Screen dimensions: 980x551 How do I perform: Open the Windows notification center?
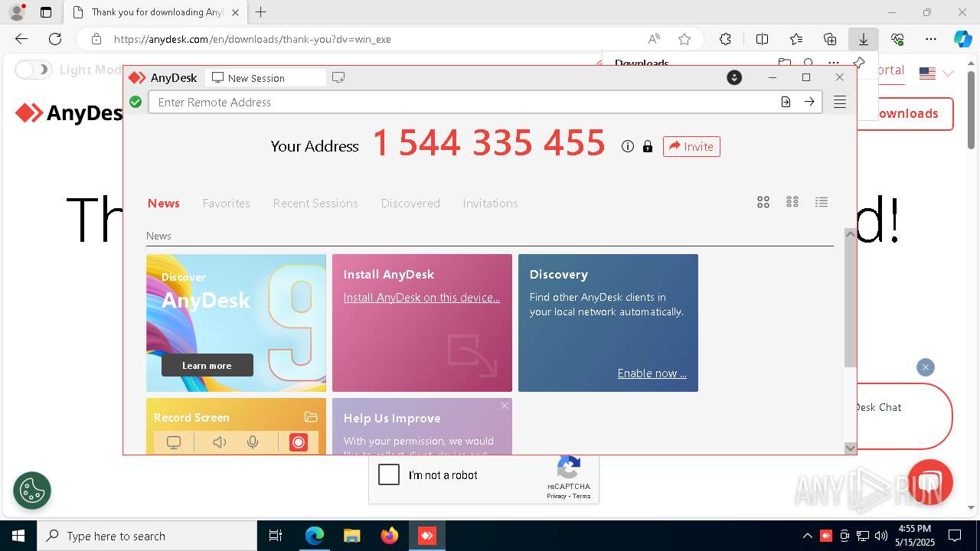pos(955,536)
